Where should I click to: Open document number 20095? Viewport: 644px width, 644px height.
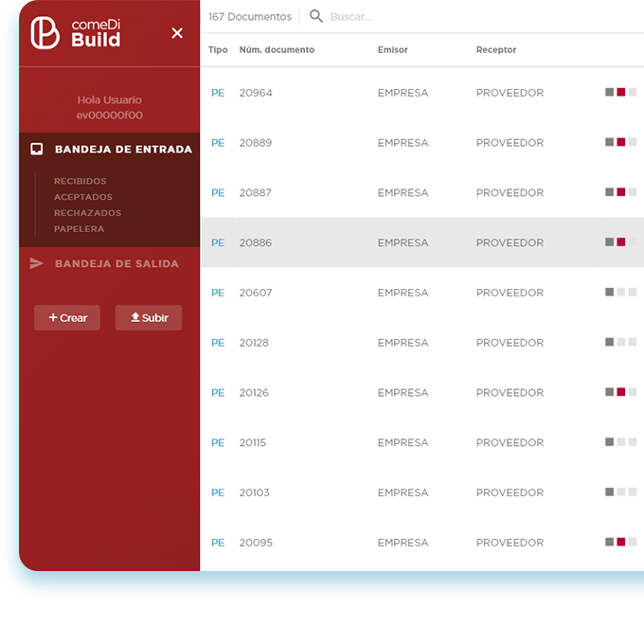point(256,543)
